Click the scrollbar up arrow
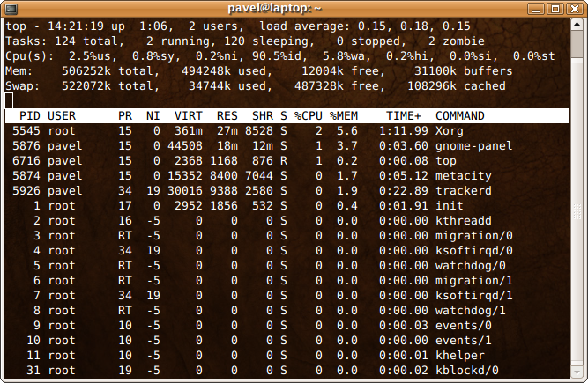This screenshot has width=588, height=383. point(577,25)
